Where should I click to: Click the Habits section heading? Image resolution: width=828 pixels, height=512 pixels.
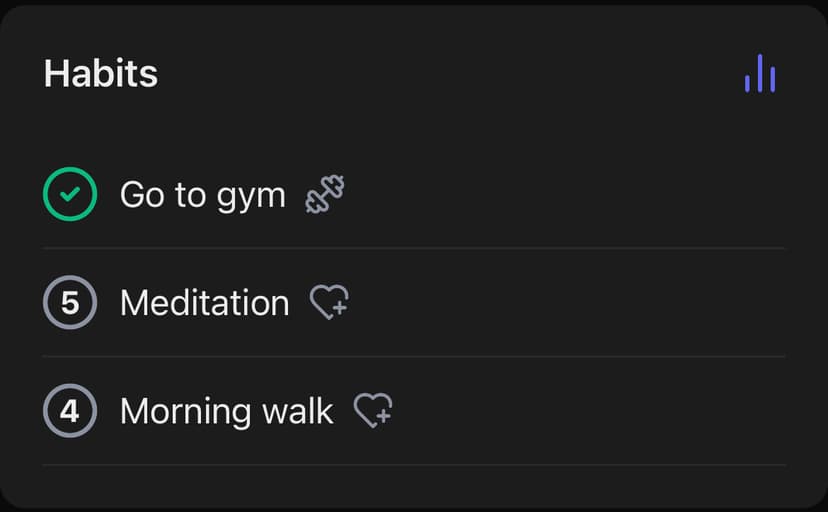tap(101, 74)
